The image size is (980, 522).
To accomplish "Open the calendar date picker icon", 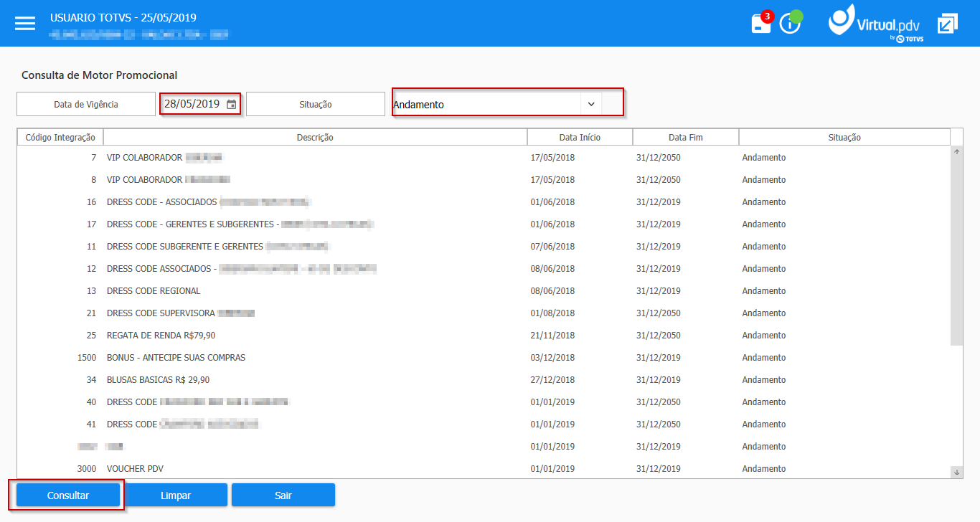I will pos(231,104).
